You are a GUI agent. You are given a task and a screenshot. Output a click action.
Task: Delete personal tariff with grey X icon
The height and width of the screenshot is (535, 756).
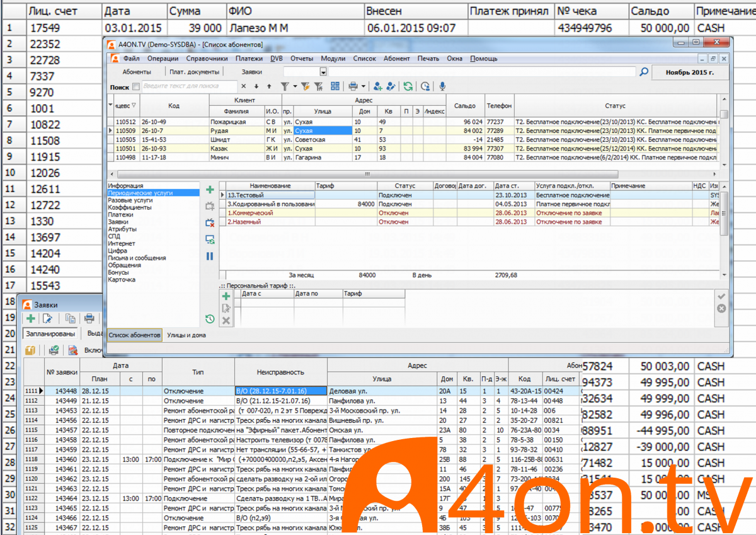226,321
